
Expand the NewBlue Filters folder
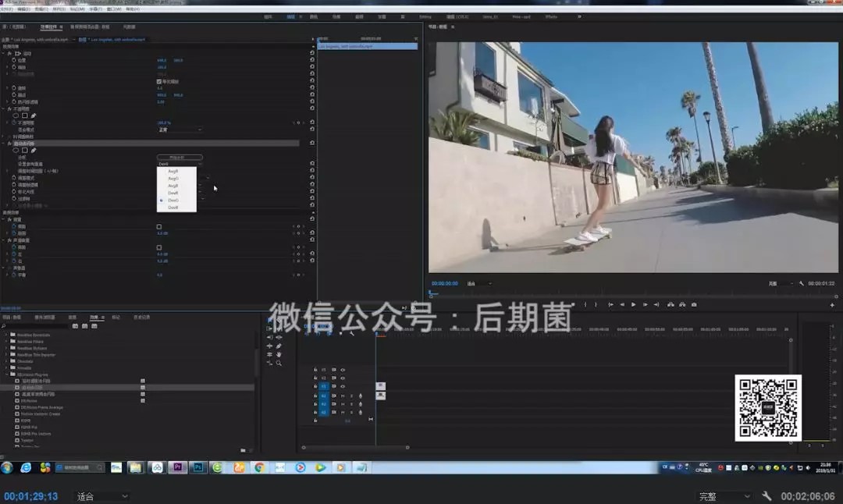(6, 341)
